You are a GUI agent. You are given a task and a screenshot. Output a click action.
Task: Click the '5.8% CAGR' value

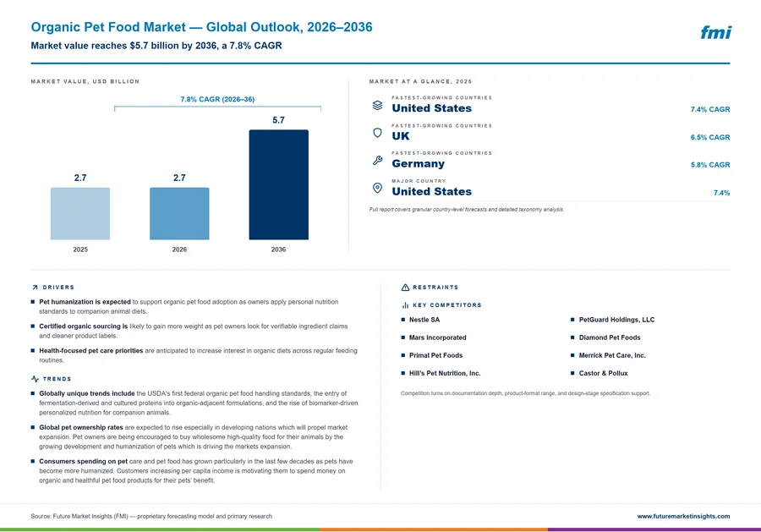710,165
